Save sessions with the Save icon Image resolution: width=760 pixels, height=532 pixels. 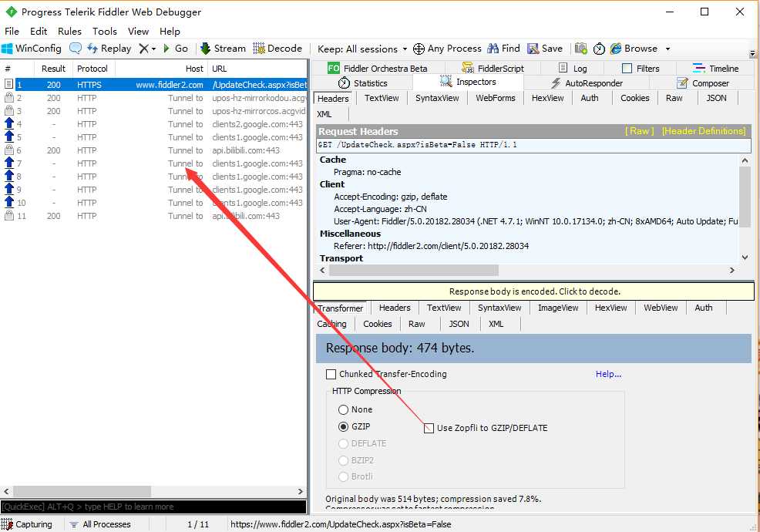[545, 49]
